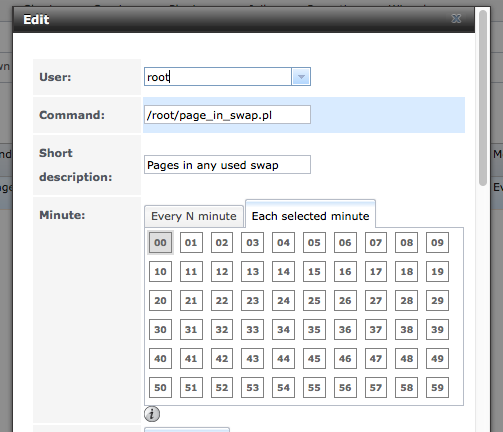Screen dimensions: 503x432
Task: Select minute 05 in the grid
Action: tap(314, 243)
